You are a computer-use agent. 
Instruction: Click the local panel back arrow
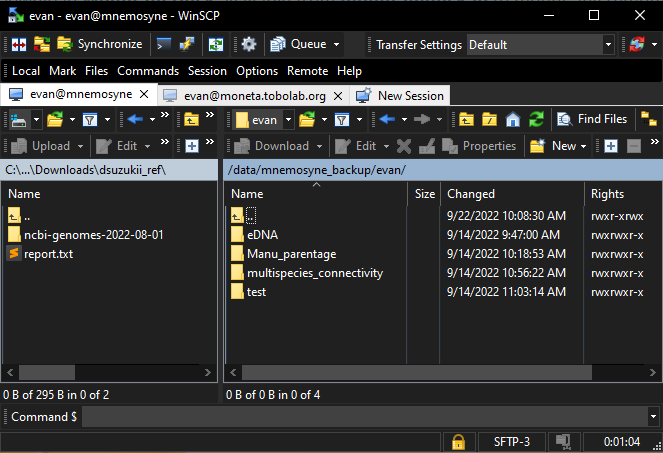pyautogui.click(x=135, y=120)
